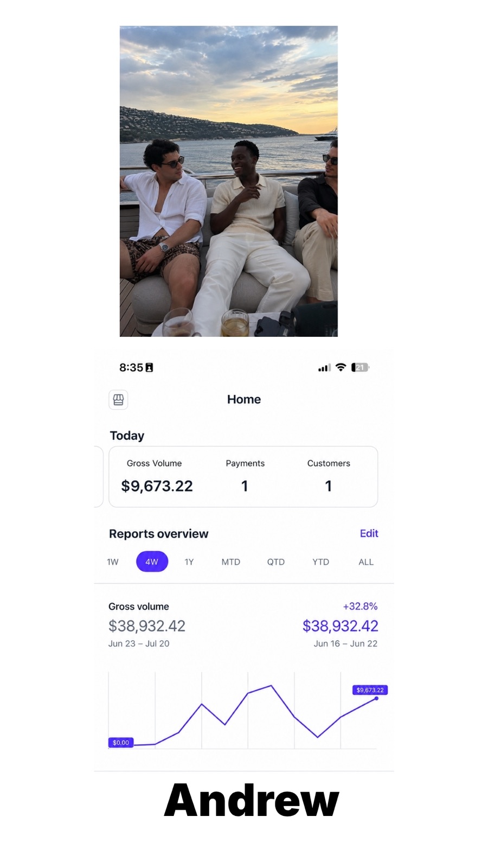Image resolution: width=488 pixels, height=868 pixels.
Task: Switch to YTD range
Action: tap(320, 562)
